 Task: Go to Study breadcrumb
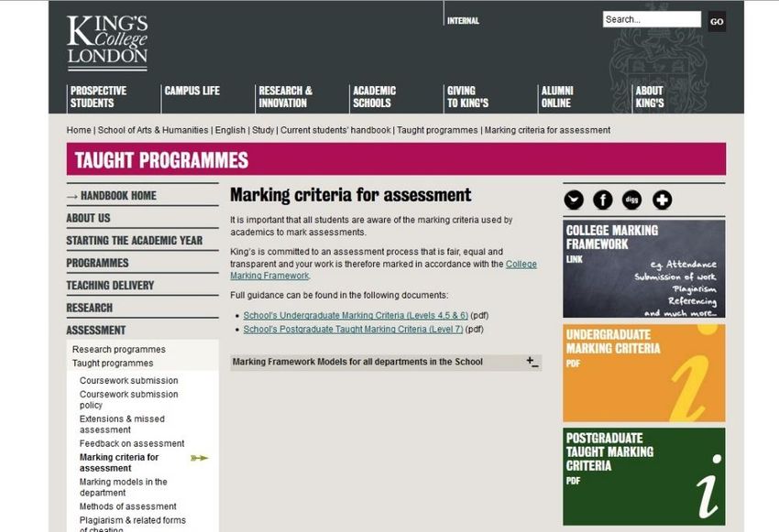click(263, 130)
